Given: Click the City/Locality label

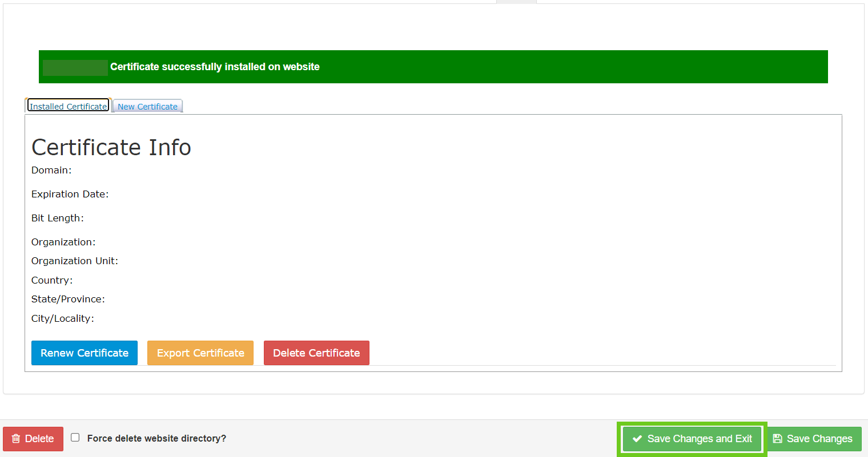Looking at the screenshot, I should 63,319.
